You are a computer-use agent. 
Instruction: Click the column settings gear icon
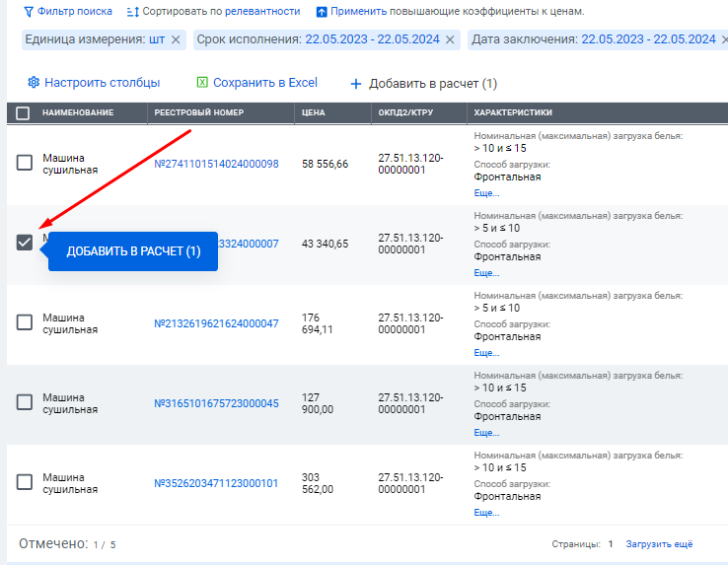(34, 82)
